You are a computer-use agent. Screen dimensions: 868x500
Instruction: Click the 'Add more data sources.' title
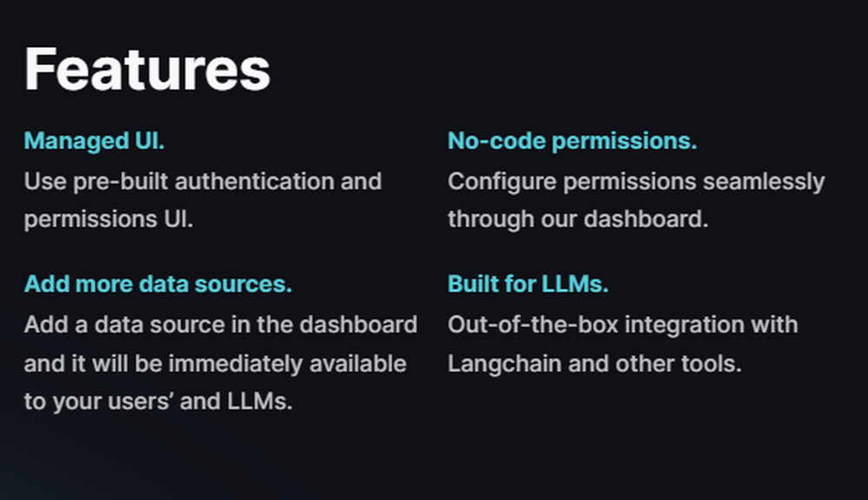tap(158, 284)
